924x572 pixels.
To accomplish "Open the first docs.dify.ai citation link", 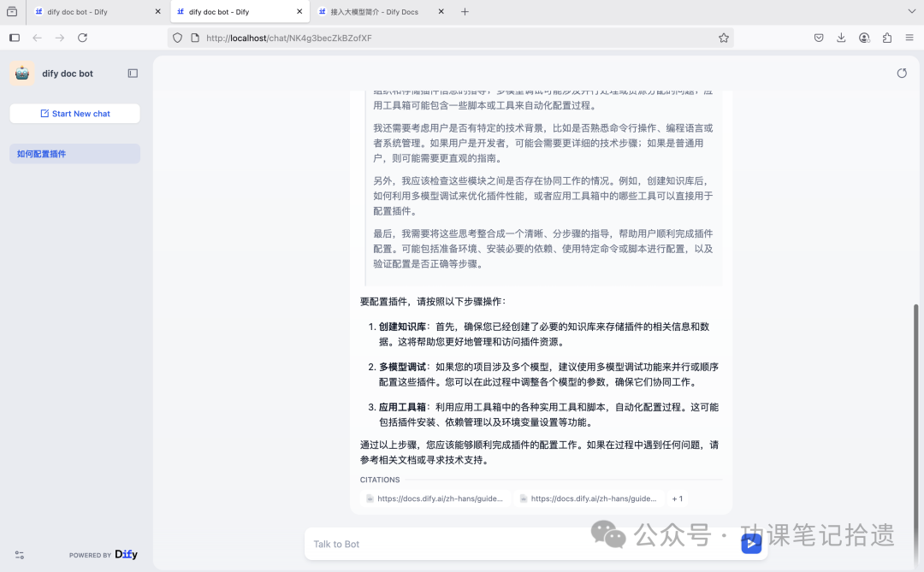I will (439, 498).
